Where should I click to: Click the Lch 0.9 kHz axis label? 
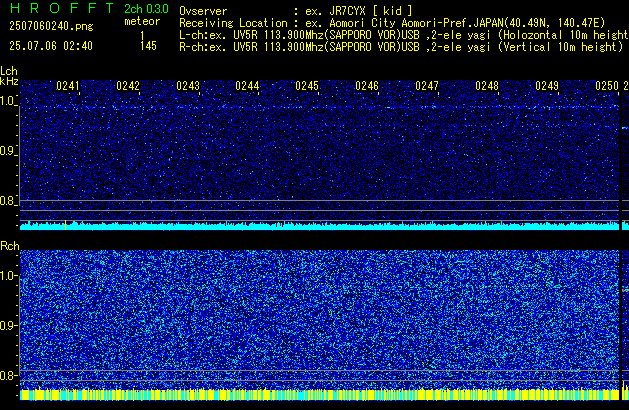click(8, 151)
